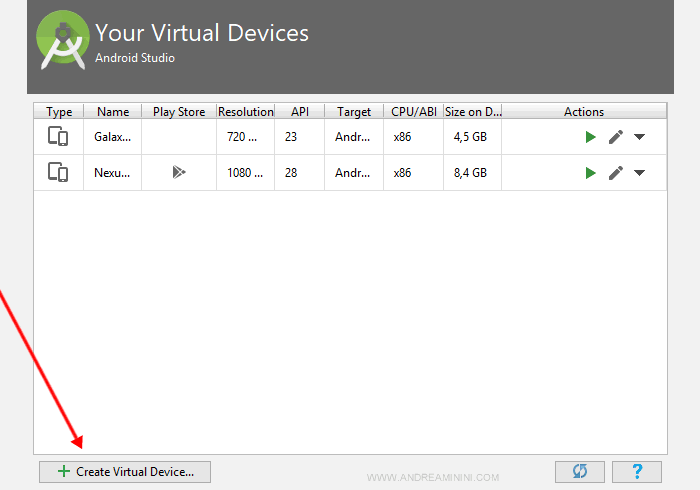The image size is (700, 490).
Task: Launch the Galaxy virtual device
Action: [590, 137]
